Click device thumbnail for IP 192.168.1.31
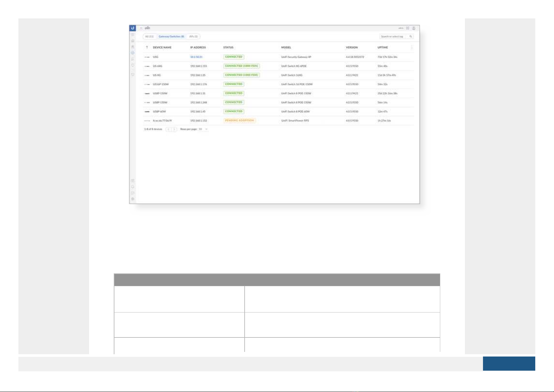Viewport: 554px width, 392px height. [x=147, y=94]
